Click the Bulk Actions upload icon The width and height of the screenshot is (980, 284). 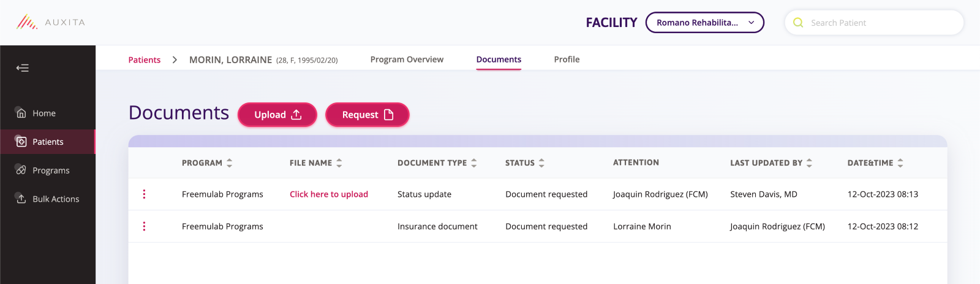coord(21,199)
